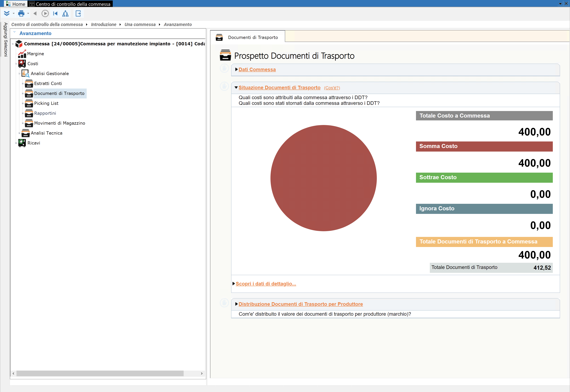Click the printer toolbar icon

point(21,13)
